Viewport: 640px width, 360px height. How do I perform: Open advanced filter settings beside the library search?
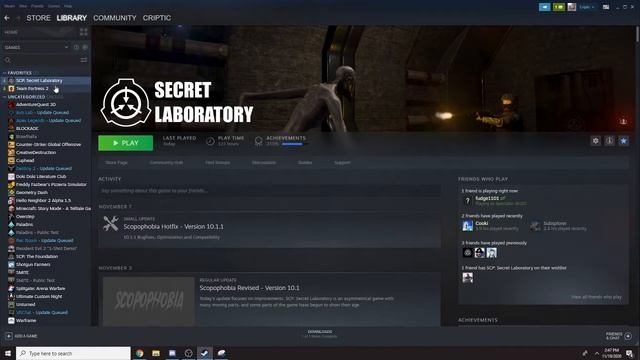[x=84, y=60]
